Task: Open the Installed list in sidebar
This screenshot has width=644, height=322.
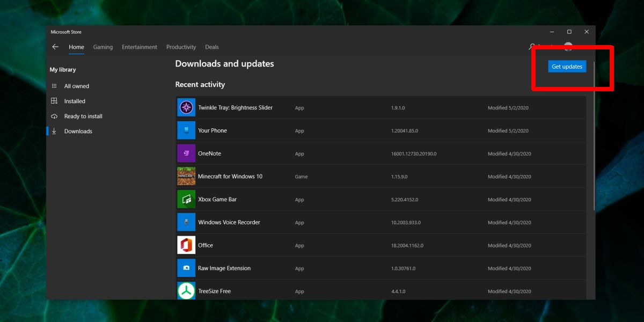Action: (75, 101)
